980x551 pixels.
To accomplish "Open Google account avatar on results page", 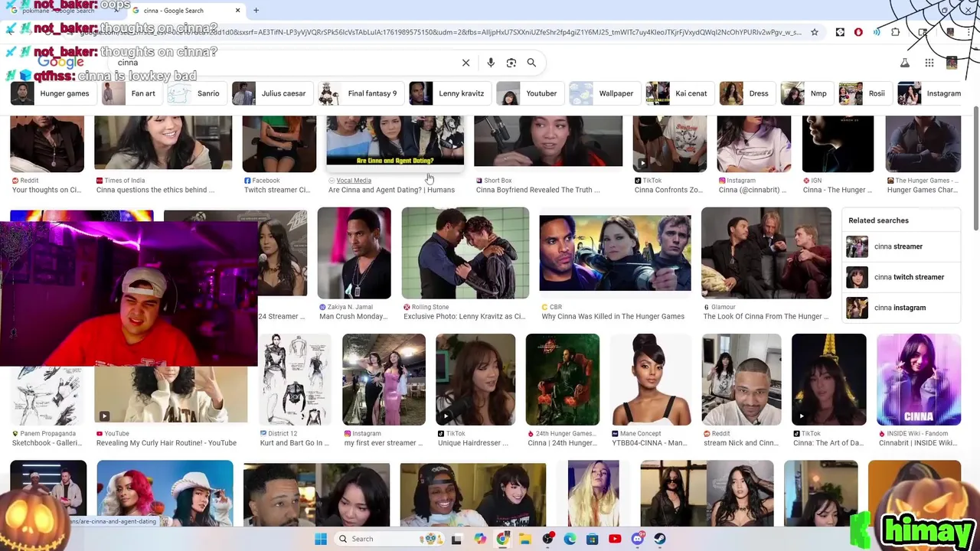I will 952,63.
